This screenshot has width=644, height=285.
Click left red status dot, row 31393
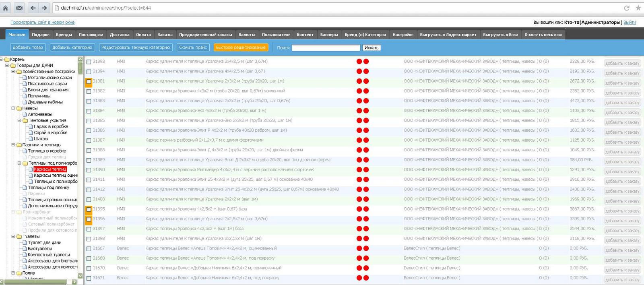pyautogui.click(x=359, y=62)
